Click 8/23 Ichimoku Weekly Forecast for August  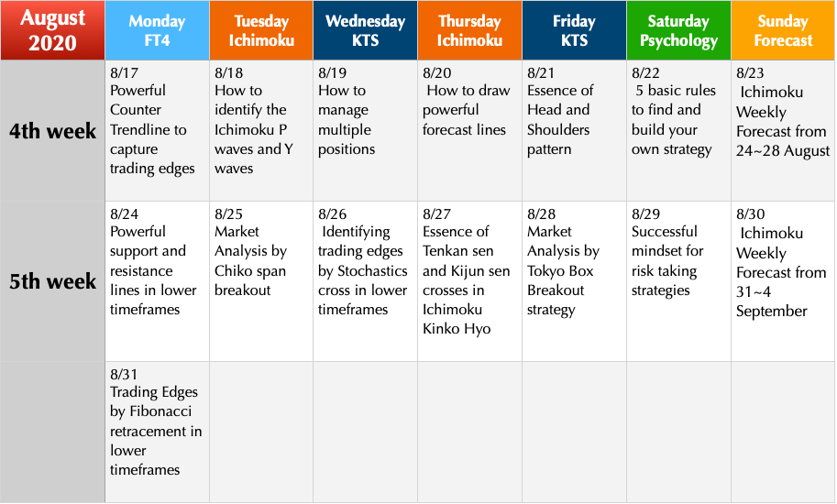tap(783, 131)
